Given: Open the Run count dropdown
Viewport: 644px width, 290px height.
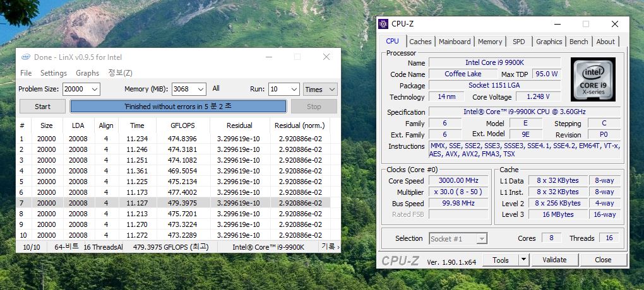Looking at the screenshot, I should pyautogui.click(x=293, y=90).
